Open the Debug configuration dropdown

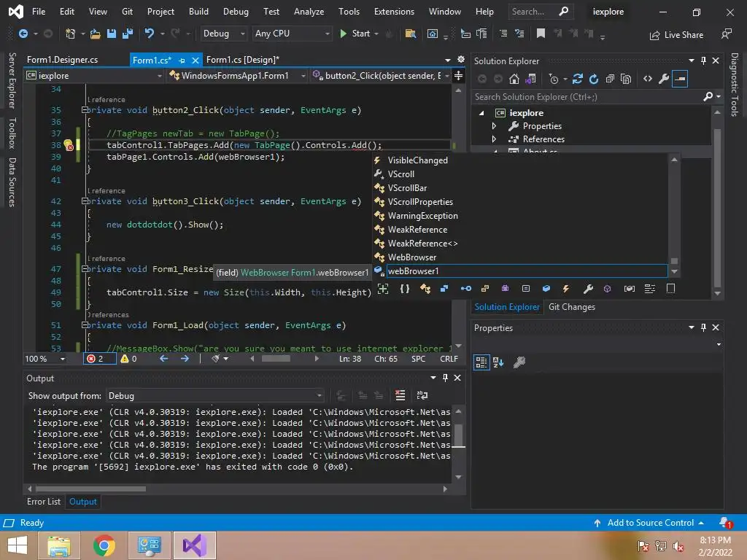click(x=222, y=34)
